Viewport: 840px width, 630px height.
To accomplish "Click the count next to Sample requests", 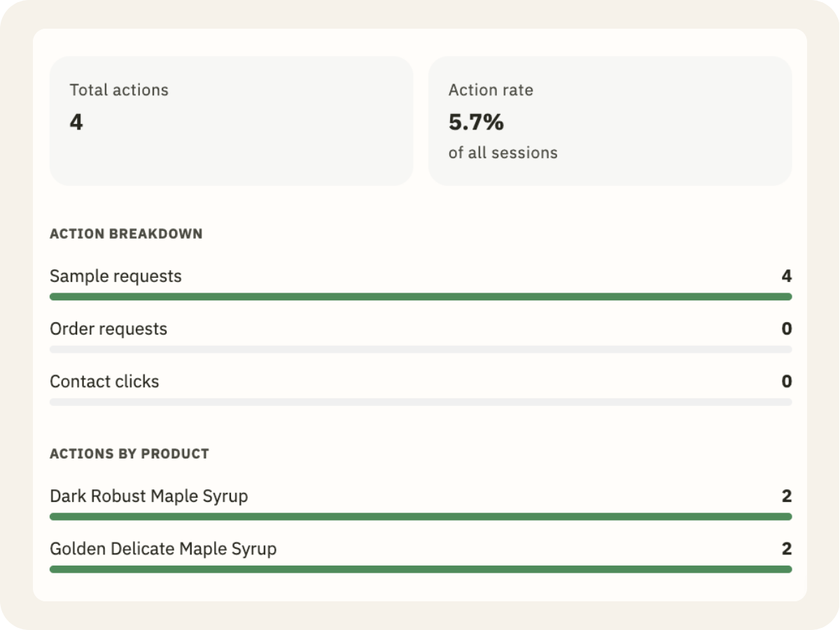I will (787, 276).
